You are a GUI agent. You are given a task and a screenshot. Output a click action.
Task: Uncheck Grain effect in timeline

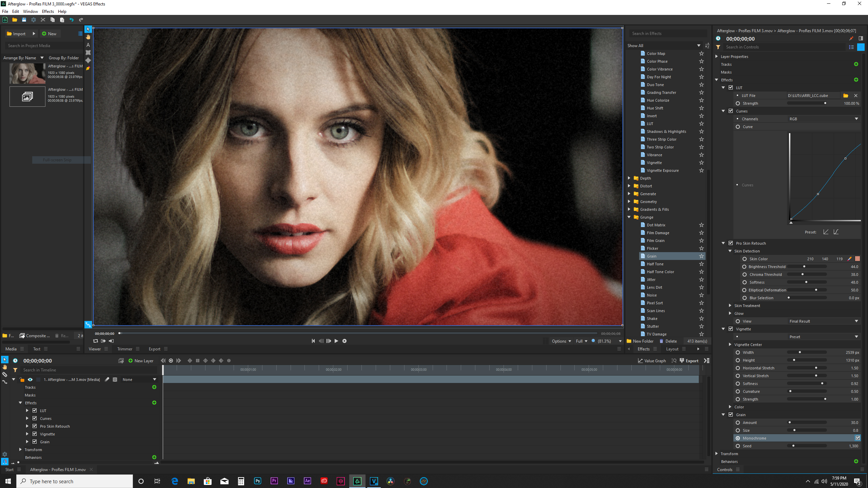coord(35,442)
